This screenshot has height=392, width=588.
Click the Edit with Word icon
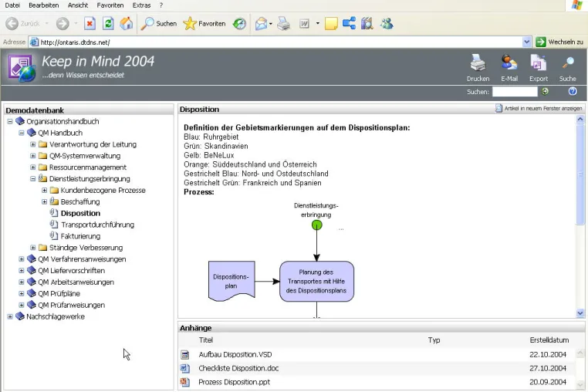pos(304,24)
